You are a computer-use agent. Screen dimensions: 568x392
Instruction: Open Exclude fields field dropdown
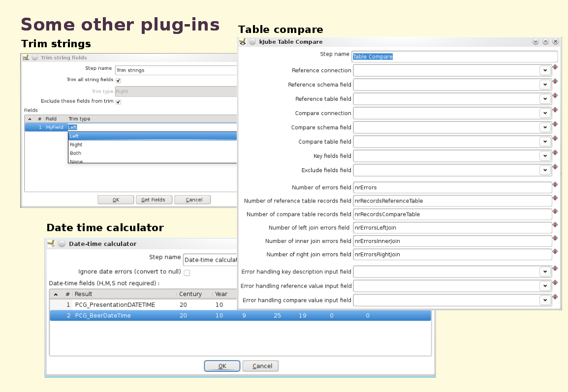click(x=545, y=170)
